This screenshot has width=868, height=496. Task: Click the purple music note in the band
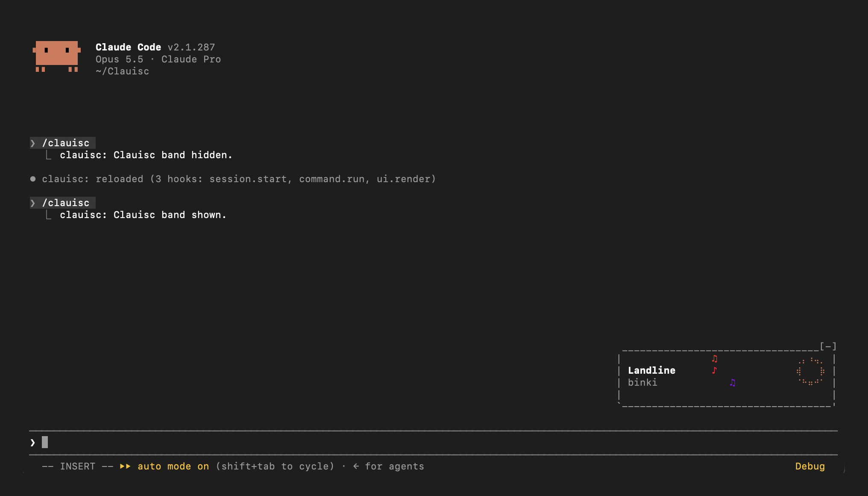733,383
